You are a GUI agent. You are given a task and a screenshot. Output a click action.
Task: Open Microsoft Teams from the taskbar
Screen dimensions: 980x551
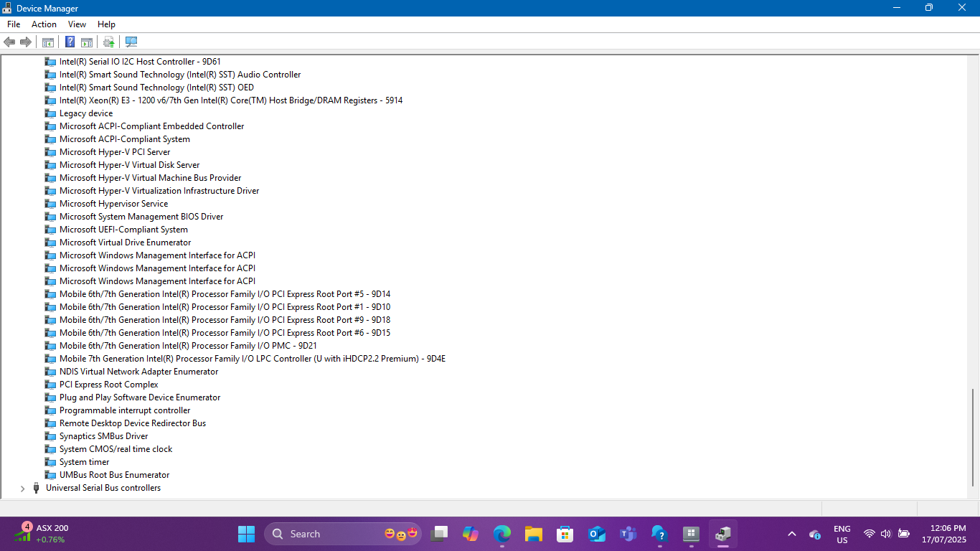click(628, 534)
